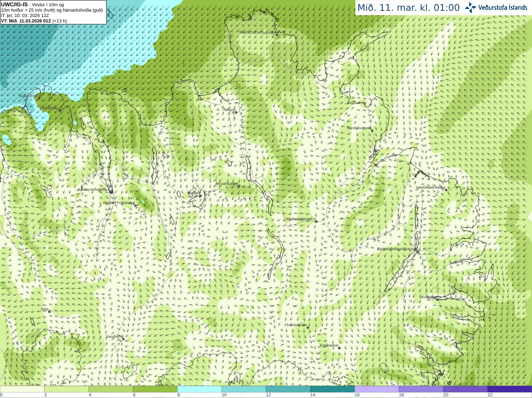Click the 6–8 m/s dark green legend swatch
Image resolution: width=532 pixels, height=398 pixels.
155,389
